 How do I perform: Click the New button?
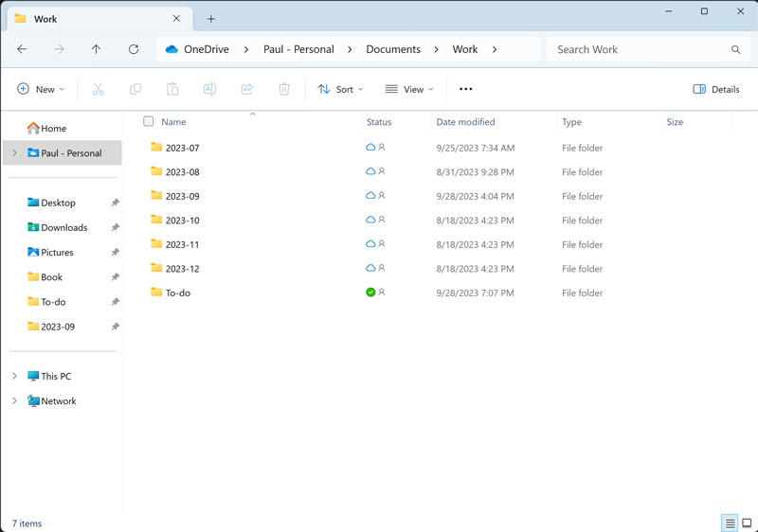pyautogui.click(x=41, y=89)
